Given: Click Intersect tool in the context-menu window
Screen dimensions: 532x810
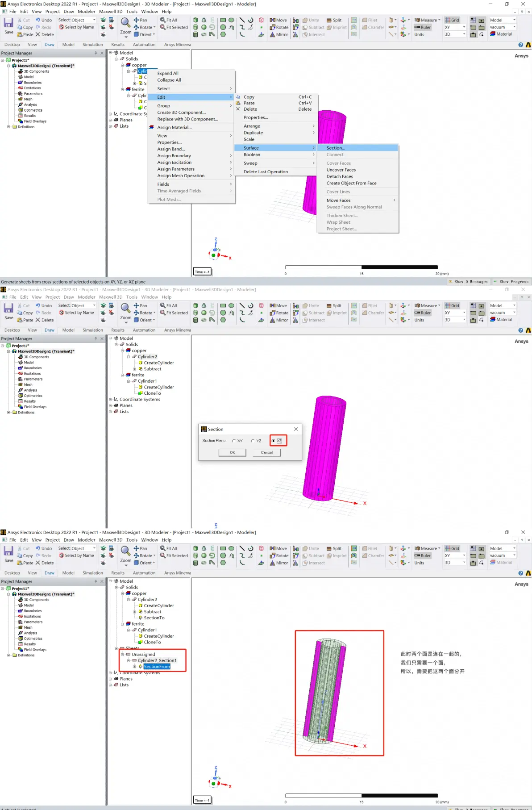Looking at the screenshot, I should coord(313,34).
